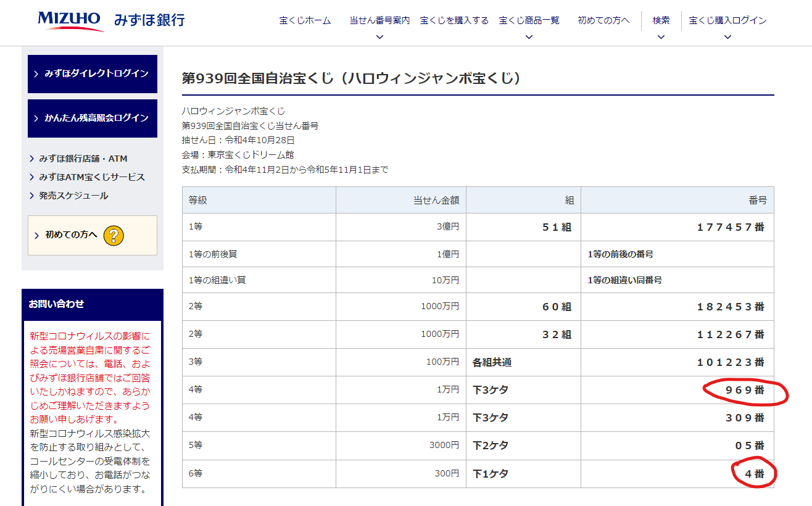
Task: Expand chevron under 宝くじ購入ログイン
Action: tap(727, 37)
